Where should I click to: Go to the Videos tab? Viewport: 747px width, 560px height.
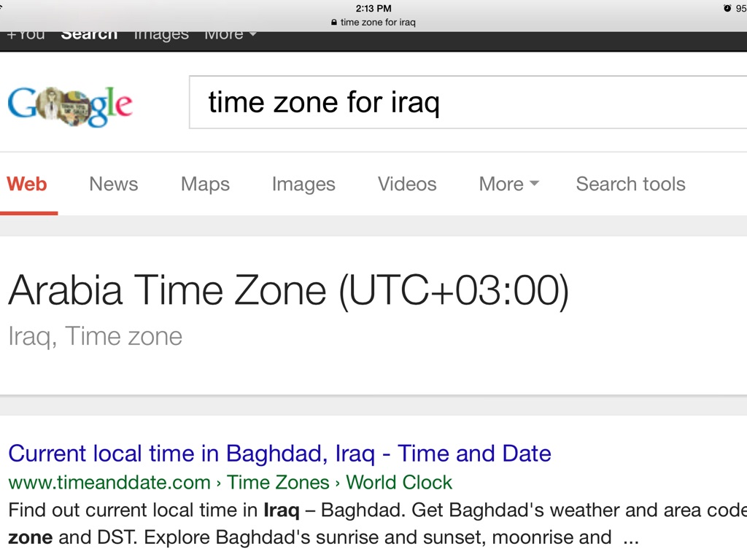pos(407,184)
